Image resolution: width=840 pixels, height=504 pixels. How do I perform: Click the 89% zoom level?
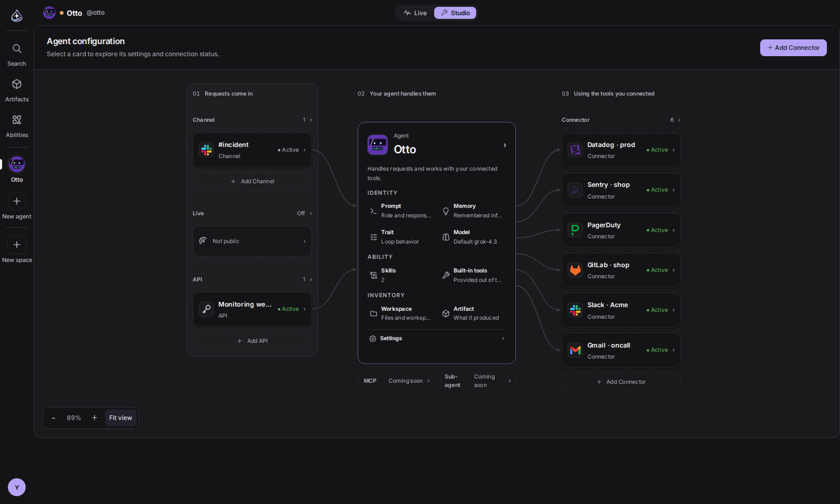[74, 418]
